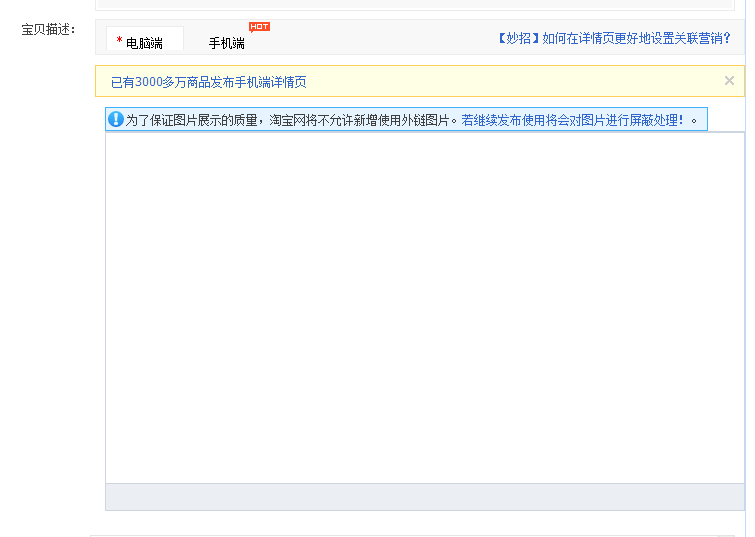755x537 pixels.
Task: Open 已有3000多万商品发布手机端详情页 notice link
Action: (x=208, y=82)
